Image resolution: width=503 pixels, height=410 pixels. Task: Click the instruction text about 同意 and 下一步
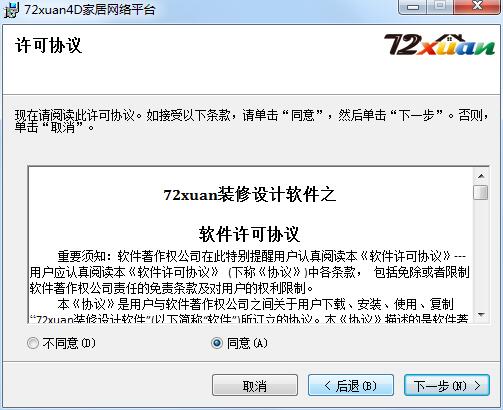tap(252, 121)
